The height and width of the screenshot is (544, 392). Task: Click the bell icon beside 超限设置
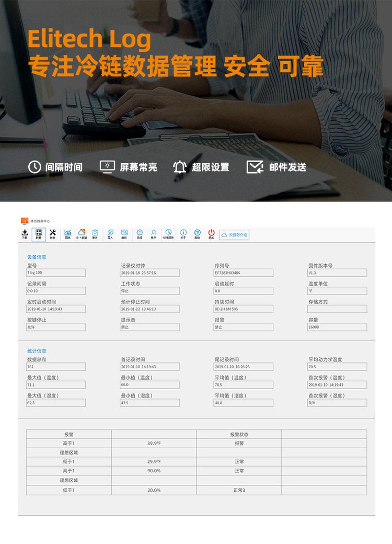point(180,167)
